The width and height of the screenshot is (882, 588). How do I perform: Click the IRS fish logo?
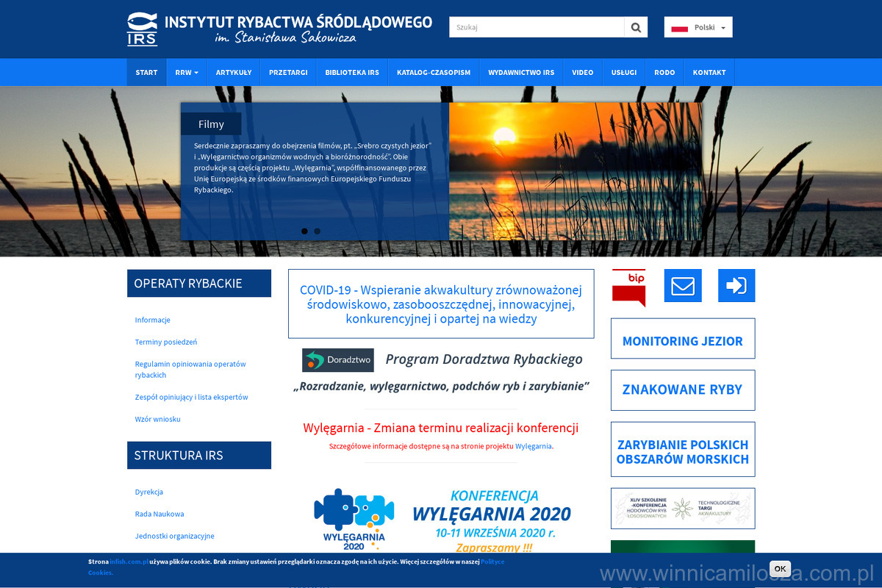coord(142,29)
